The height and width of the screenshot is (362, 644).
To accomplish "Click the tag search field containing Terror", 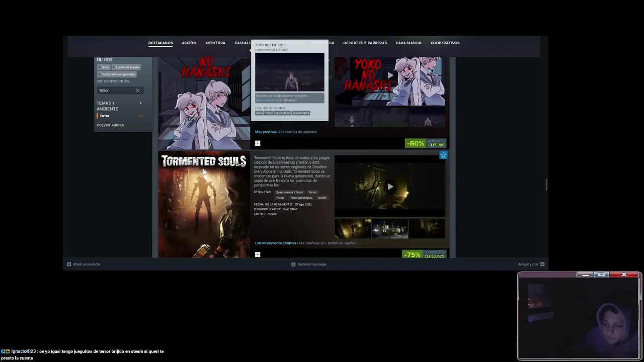I will click(x=119, y=90).
